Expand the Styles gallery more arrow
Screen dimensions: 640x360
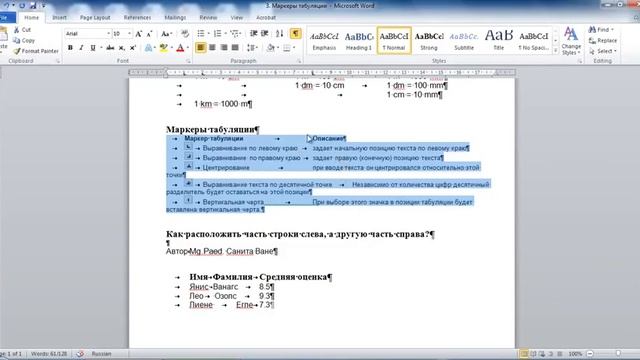click(555, 51)
